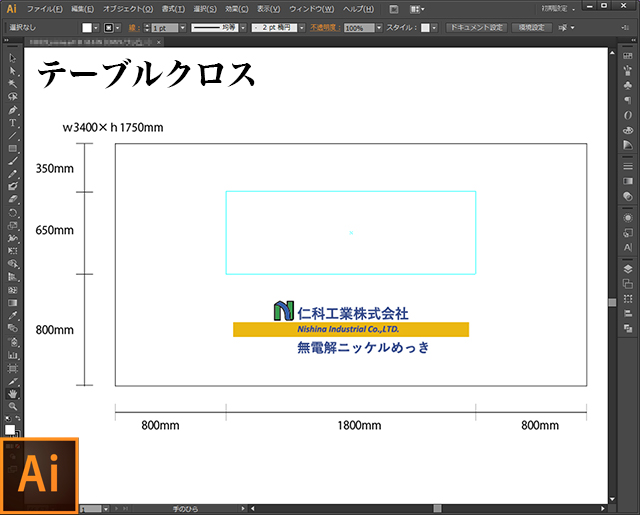Screen dimensions: 640x515
Task: Select the Pen tool
Action: coord(13,110)
